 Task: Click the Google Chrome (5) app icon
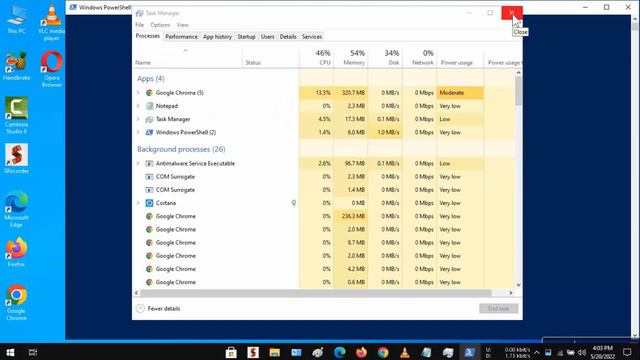point(149,93)
